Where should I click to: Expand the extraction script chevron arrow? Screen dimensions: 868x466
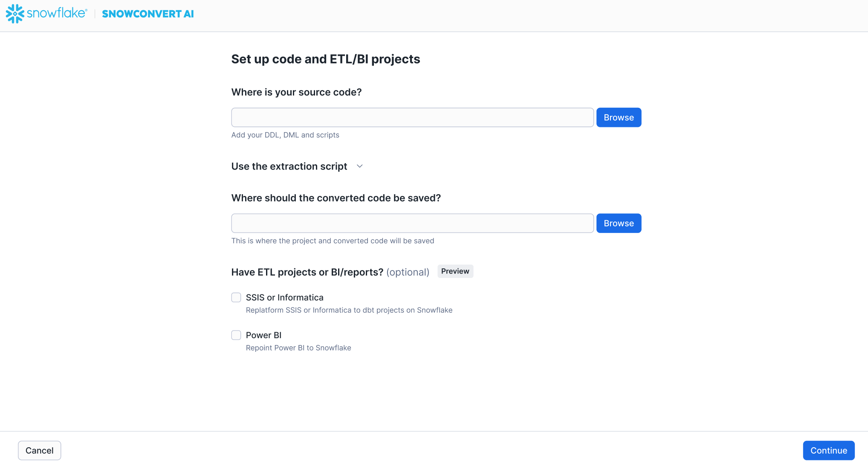(360, 166)
